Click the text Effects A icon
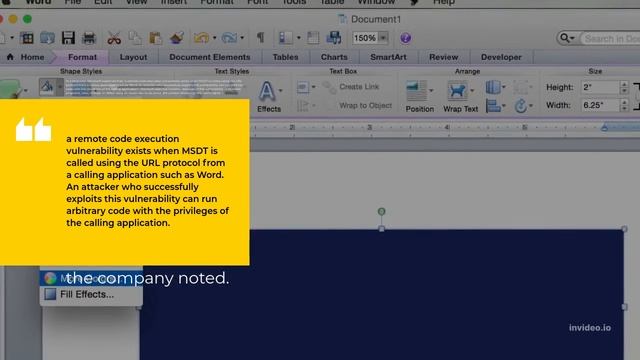Image resolution: width=640 pixels, height=360 pixels. pyautogui.click(x=267, y=91)
